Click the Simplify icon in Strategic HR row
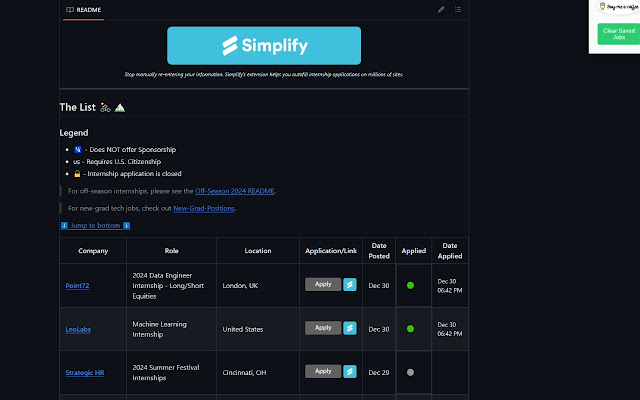The height and width of the screenshot is (400, 640). [350, 371]
